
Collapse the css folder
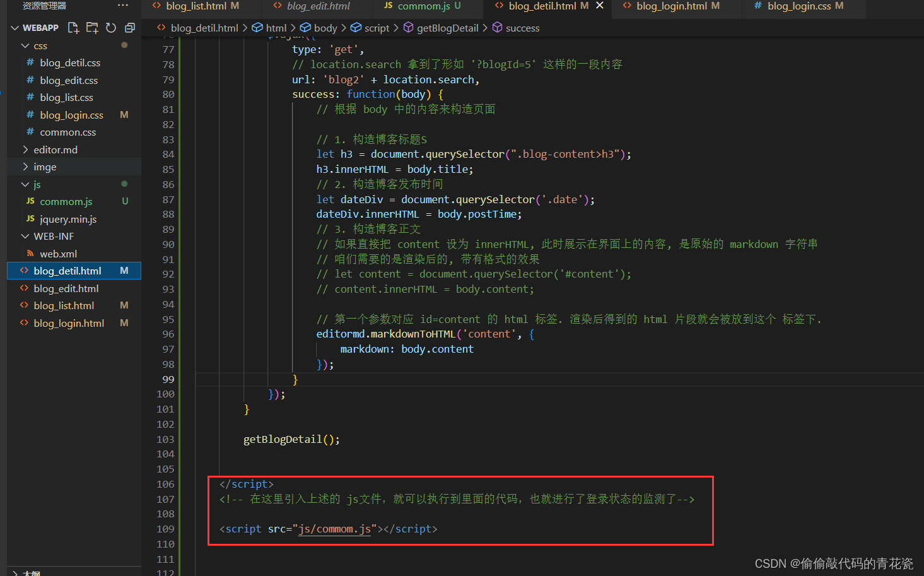(25, 46)
